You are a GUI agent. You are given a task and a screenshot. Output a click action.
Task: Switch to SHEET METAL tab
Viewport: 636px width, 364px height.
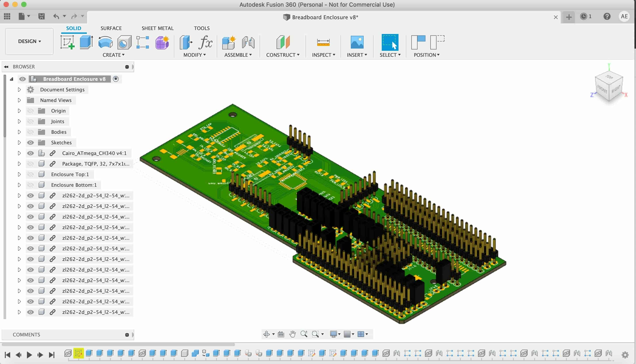click(x=158, y=28)
